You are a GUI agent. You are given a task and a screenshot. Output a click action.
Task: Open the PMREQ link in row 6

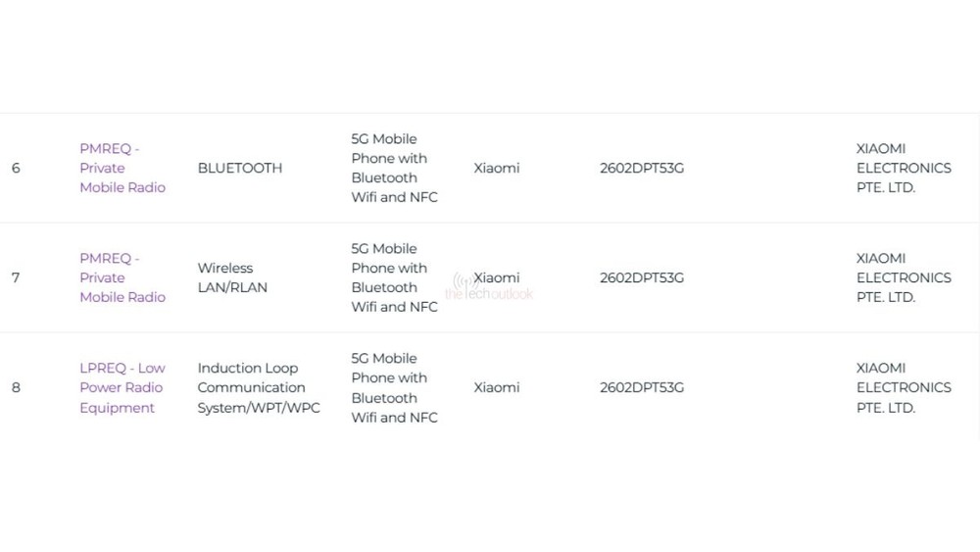(x=122, y=168)
